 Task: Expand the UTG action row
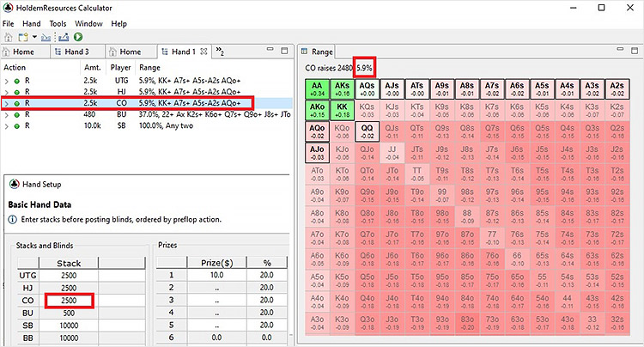[7, 80]
